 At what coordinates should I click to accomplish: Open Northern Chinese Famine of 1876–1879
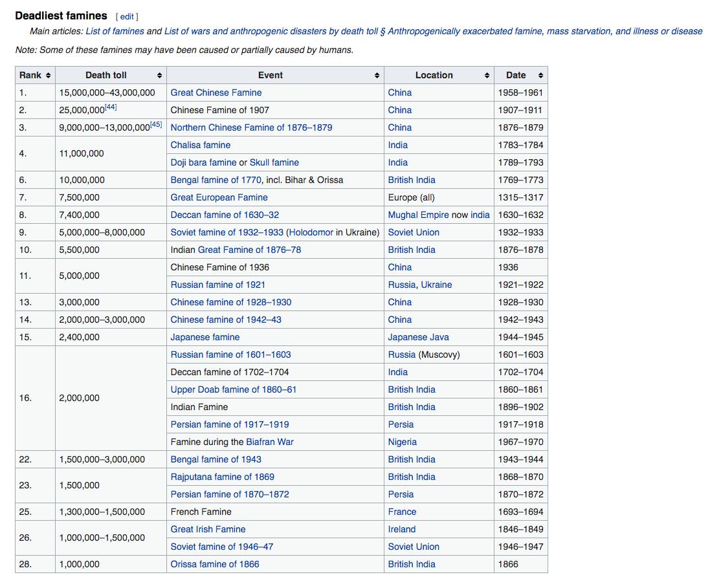[x=251, y=127]
